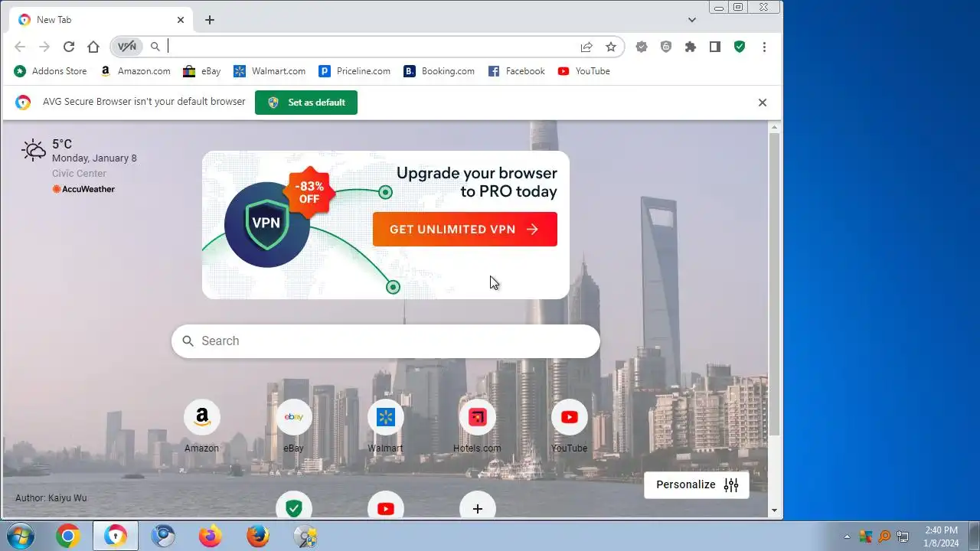The height and width of the screenshot is (551, 980).
Task: Open the YouTube bookmark in the bookmarks bar
Action: coord(584,71)
